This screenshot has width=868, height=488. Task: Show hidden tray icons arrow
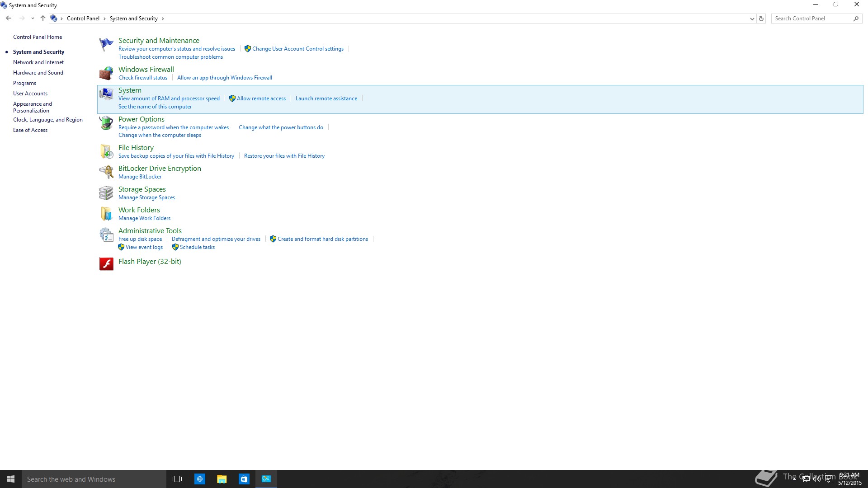794,479
